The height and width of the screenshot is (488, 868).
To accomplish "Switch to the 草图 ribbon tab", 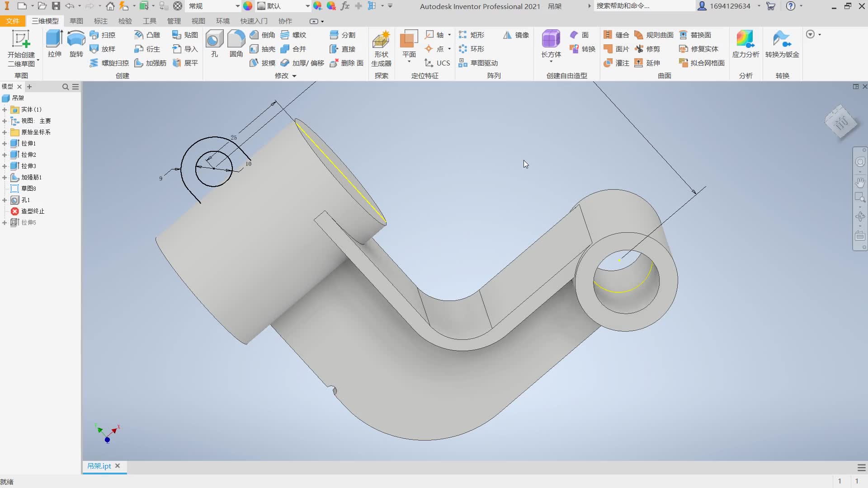I will (x=76, y=21).
